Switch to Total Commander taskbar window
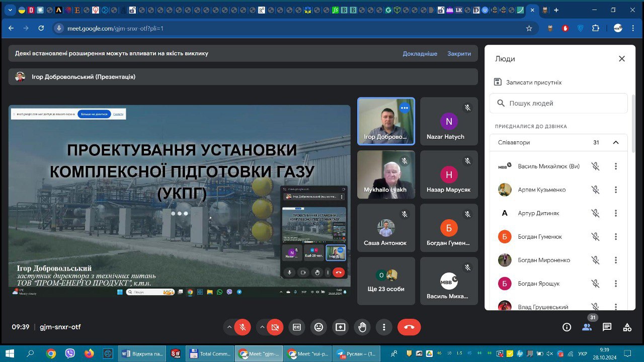The height and width of the screenshot is (362, 644). click(210, 353)
